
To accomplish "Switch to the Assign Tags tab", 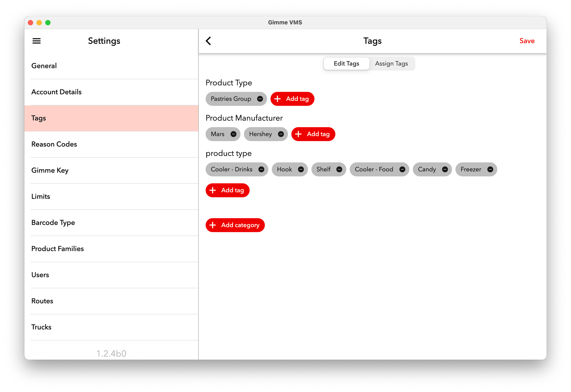I will tap(391, 64).
